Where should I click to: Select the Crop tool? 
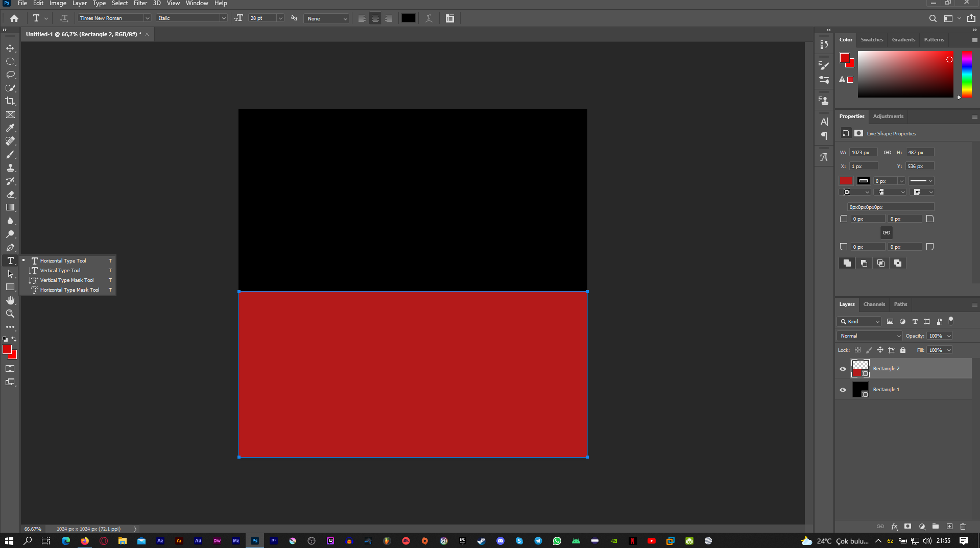point(10,101)
